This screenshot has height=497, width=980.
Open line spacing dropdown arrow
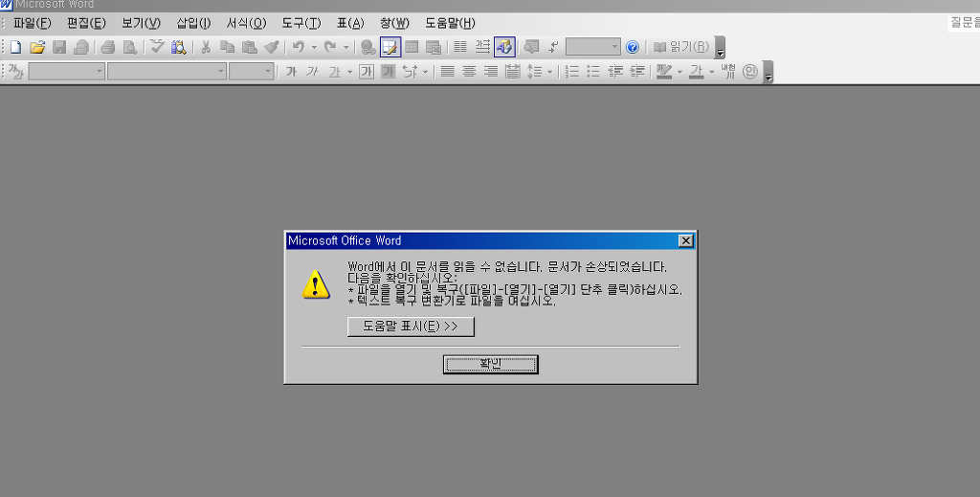coord(550,72)
